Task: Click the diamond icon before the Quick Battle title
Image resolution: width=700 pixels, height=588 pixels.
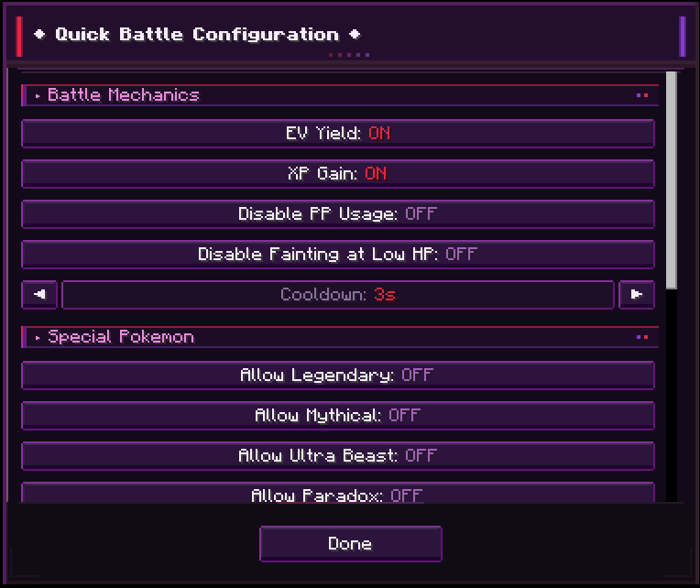Action: point(39,35)
